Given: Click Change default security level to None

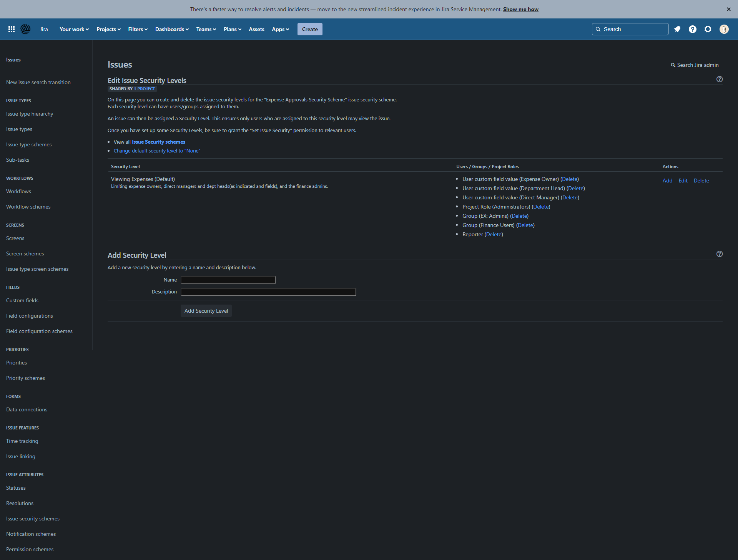Looking at the screenshot, I should [x=157, y=151].
